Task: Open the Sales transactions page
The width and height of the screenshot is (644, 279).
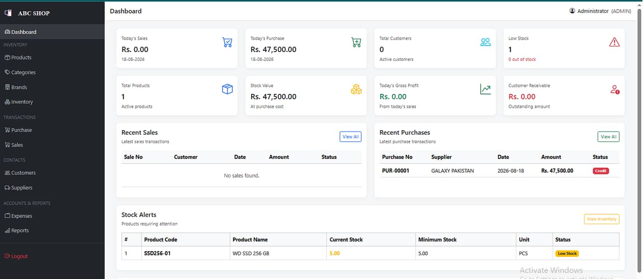Action: 52,145
